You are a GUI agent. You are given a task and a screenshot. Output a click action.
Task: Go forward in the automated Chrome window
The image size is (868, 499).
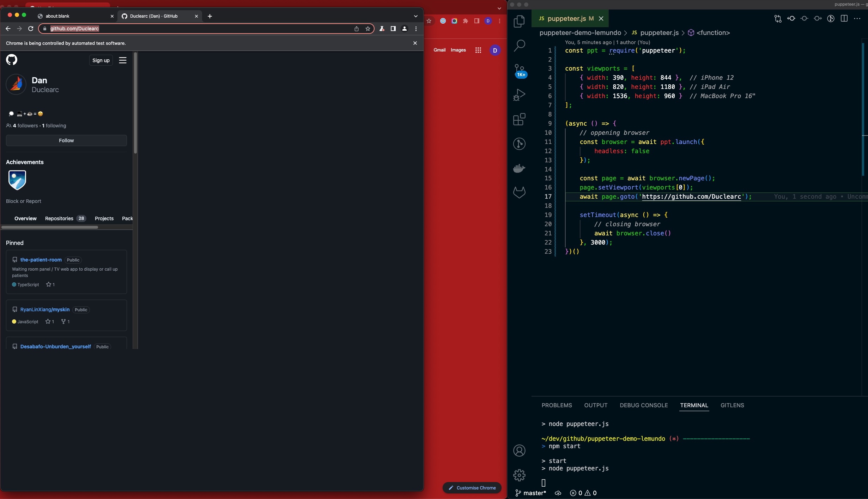(19, 29)
